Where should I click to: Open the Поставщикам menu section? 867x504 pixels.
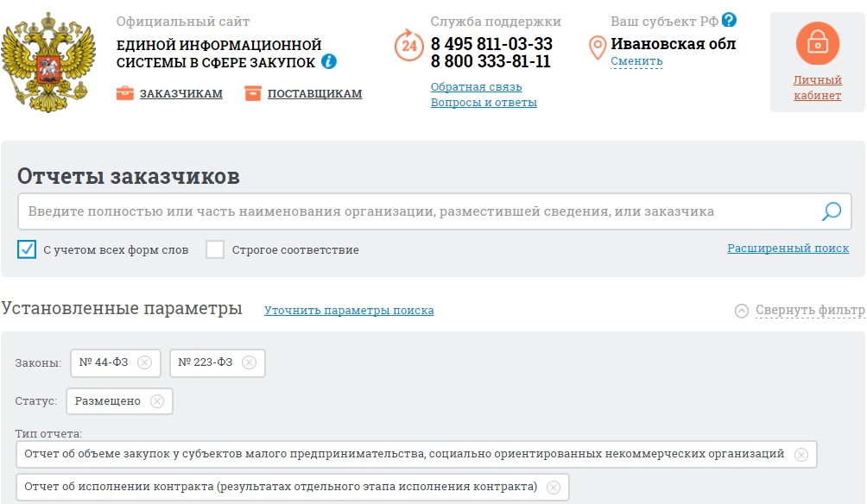(x=314, y=94)
